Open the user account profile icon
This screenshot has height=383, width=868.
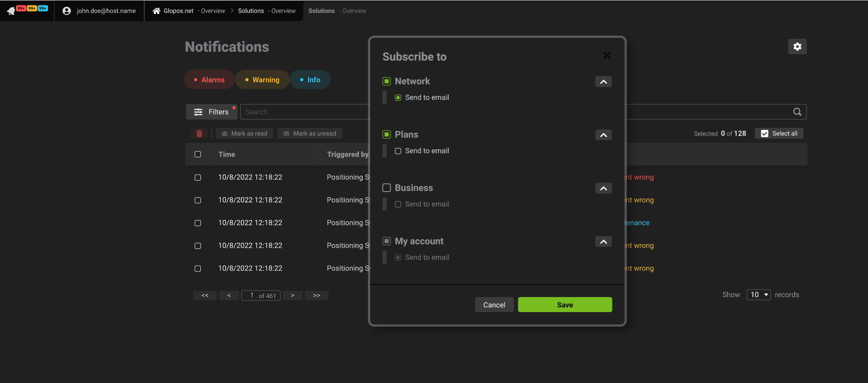tap(67, 11)
